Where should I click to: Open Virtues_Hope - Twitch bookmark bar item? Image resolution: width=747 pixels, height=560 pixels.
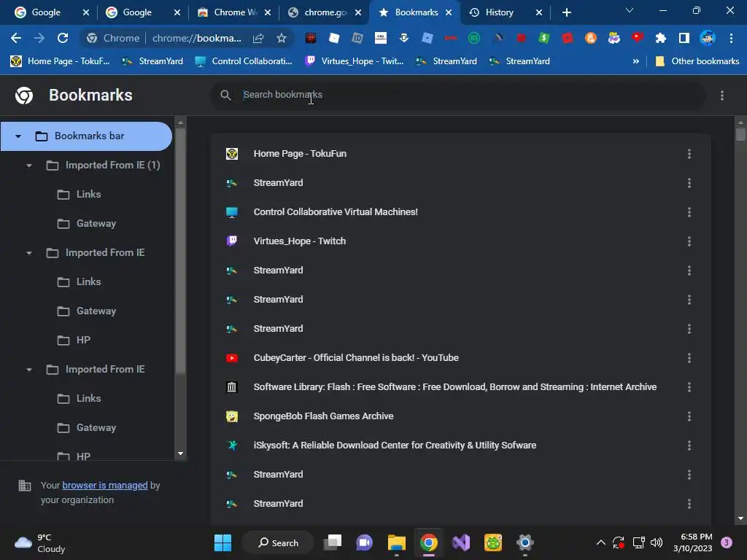tap(355, 61)
